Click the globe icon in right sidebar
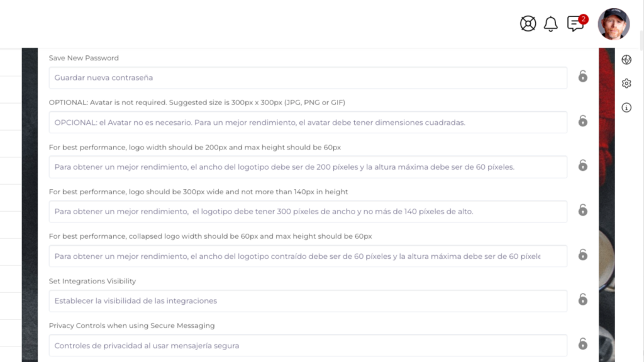 (x=626, y=60)
